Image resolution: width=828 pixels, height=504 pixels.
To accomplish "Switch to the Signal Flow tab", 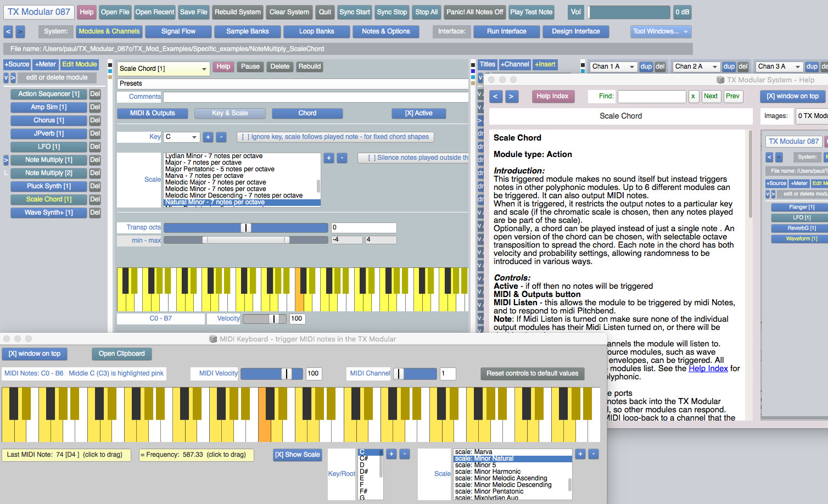I will point(178,32).
